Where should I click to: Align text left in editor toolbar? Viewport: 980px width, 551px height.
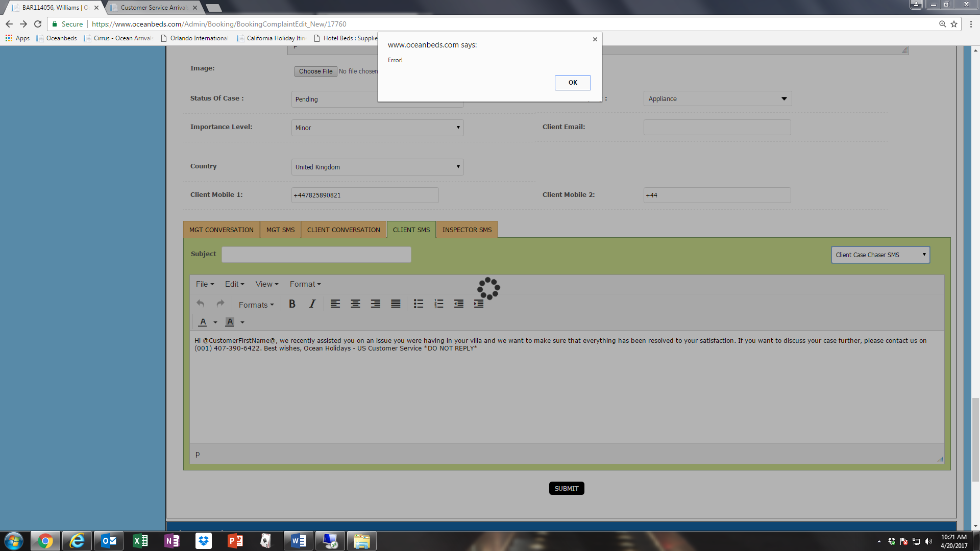(x=335, y=304)
